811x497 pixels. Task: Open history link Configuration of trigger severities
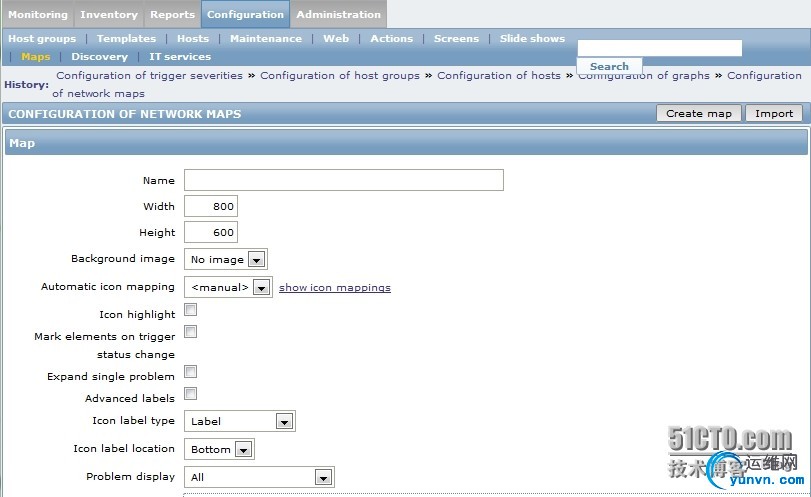[x=149, y=76]
